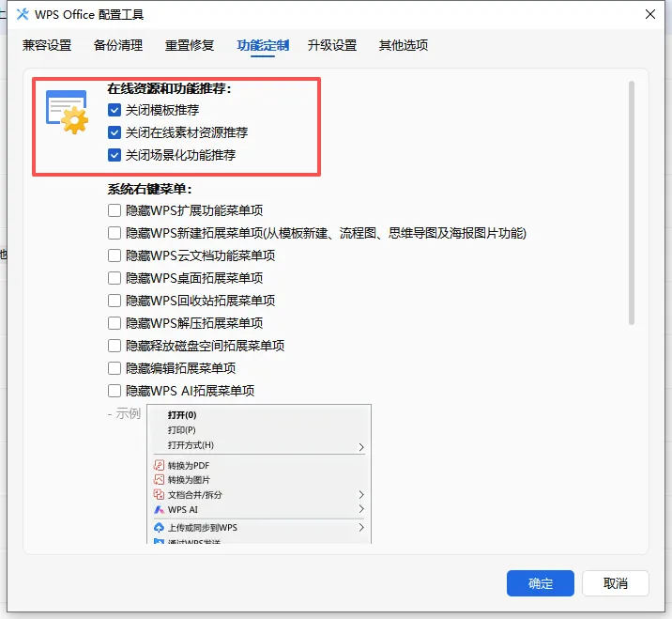Close the WPS Office 配置工具 dialog
The image size is (672, 619).
pos(650,14)
